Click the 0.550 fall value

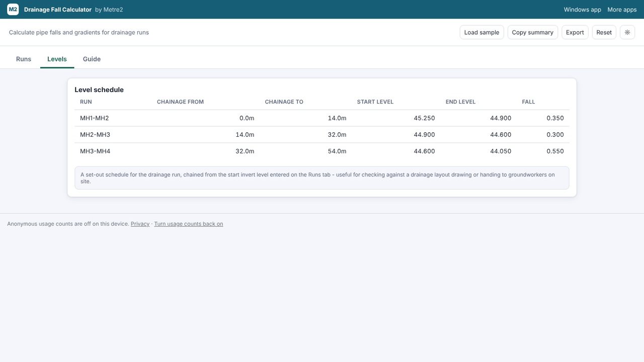coord(555,151)
